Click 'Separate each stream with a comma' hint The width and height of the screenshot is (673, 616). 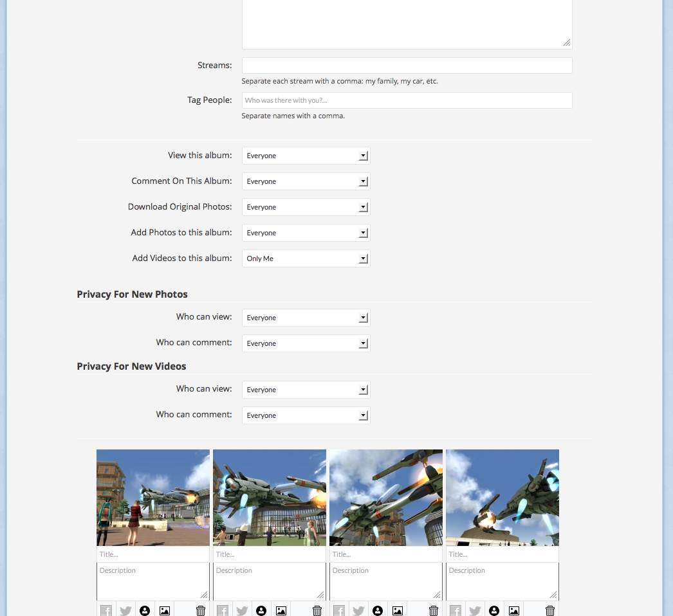click(340, 81)
